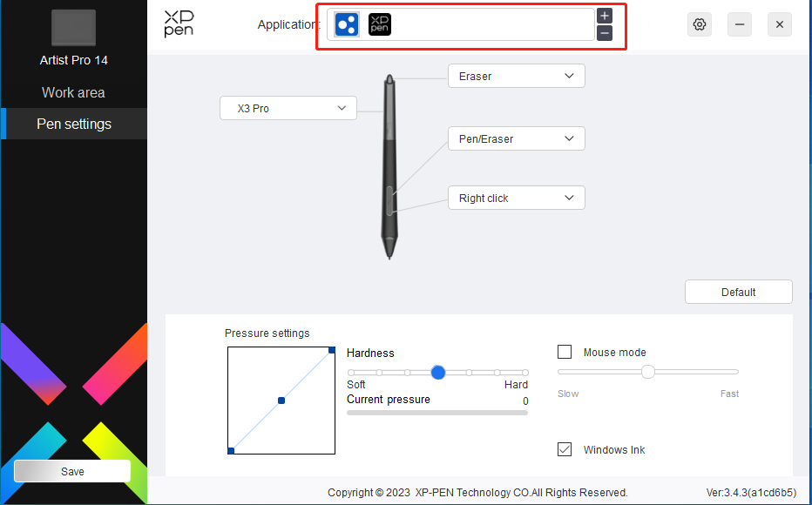Expand the Eraser dropdown
Viewport: 812px width, 505px height.
point(517,76)
